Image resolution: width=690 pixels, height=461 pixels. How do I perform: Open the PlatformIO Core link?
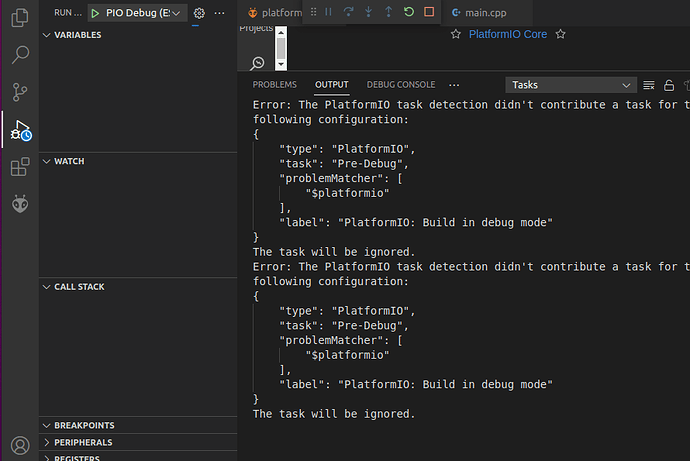pos(508,34)
